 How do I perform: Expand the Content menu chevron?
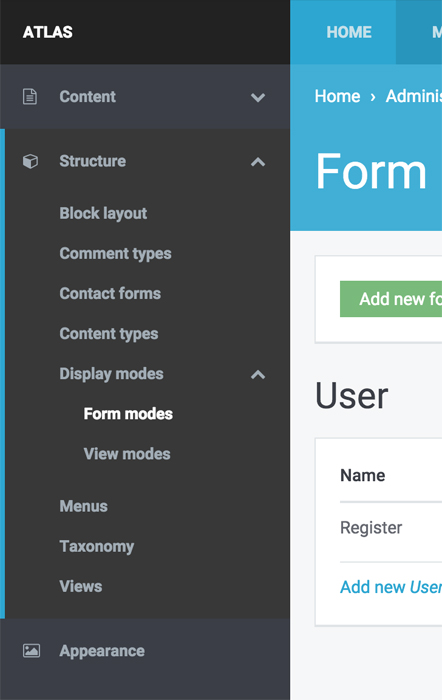pos(258,97)
